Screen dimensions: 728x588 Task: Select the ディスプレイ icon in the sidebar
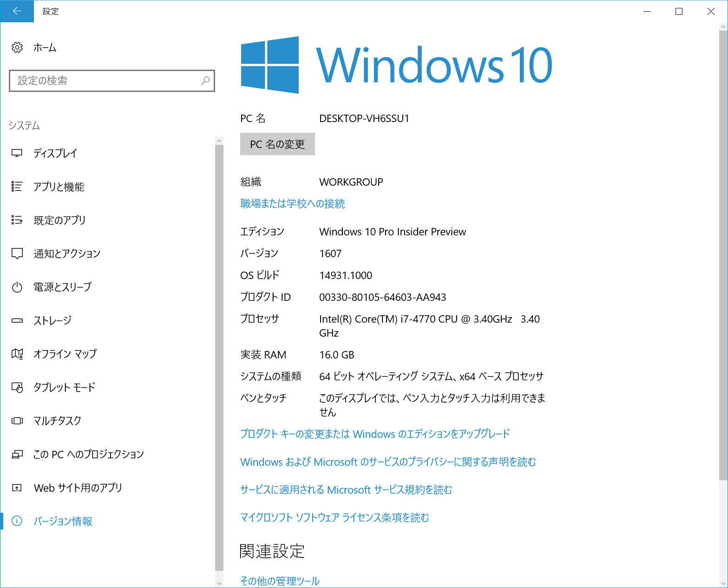(x=17, y=153)
